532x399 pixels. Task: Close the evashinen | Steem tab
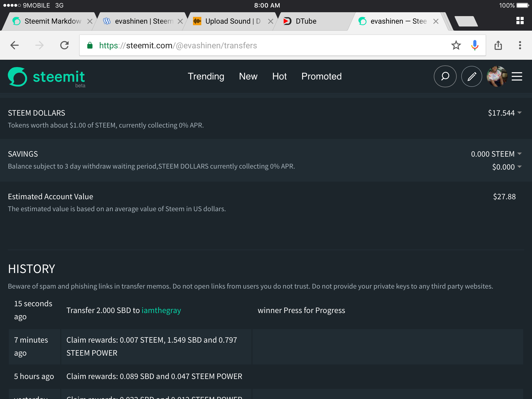(x=180, y=21)
